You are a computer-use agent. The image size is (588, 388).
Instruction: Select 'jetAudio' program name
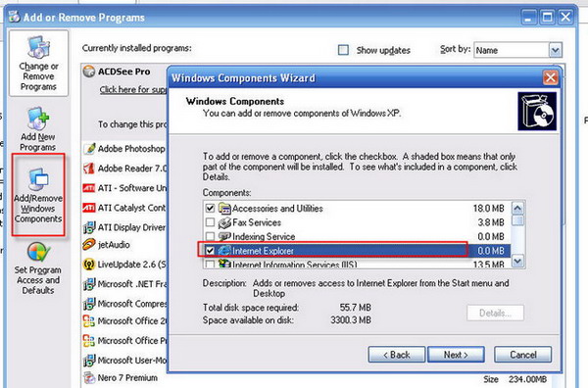114,245
